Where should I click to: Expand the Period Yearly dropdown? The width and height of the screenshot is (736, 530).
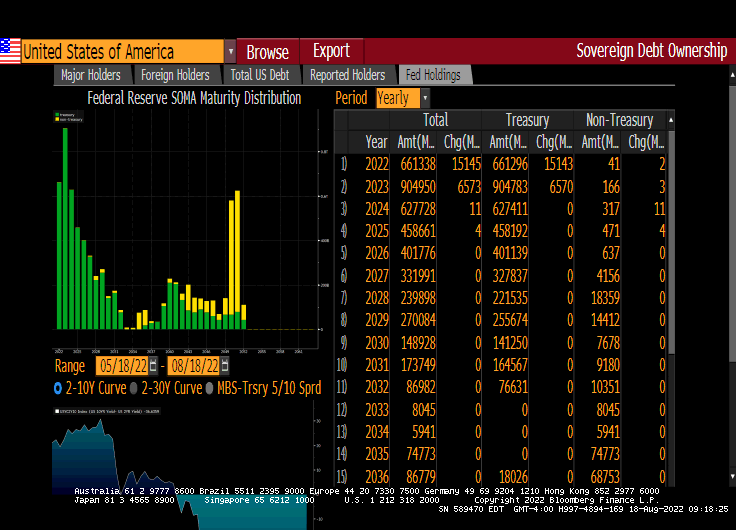pos(425,98)
